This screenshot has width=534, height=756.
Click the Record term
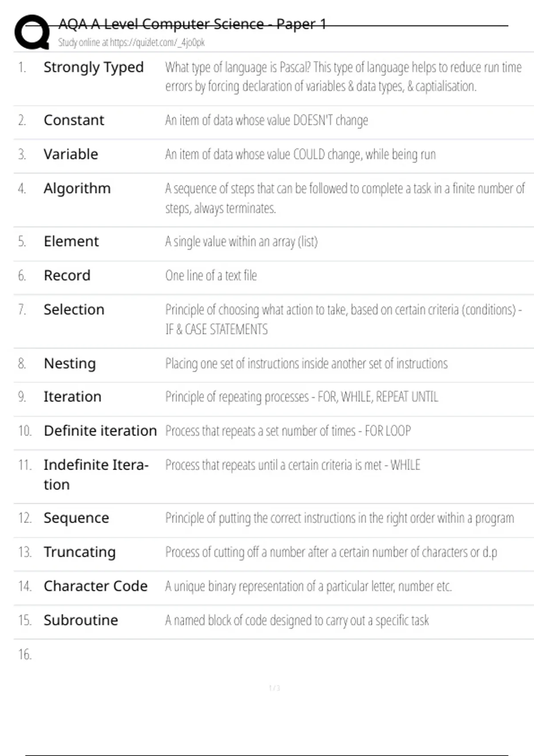coord(67,276)
